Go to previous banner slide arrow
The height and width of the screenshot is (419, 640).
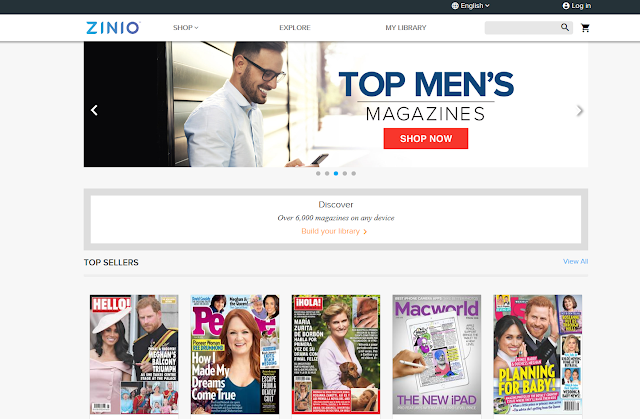(94, 110)
